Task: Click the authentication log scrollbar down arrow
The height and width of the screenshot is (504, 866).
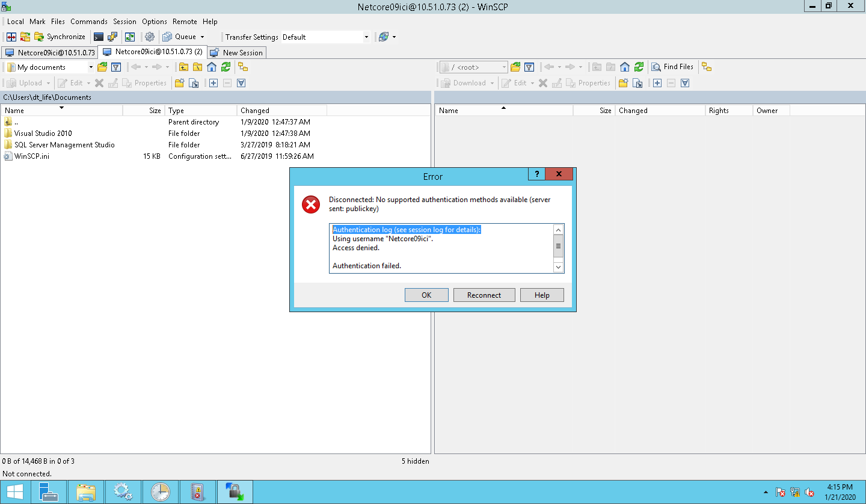Action: [x=558, y=267]
